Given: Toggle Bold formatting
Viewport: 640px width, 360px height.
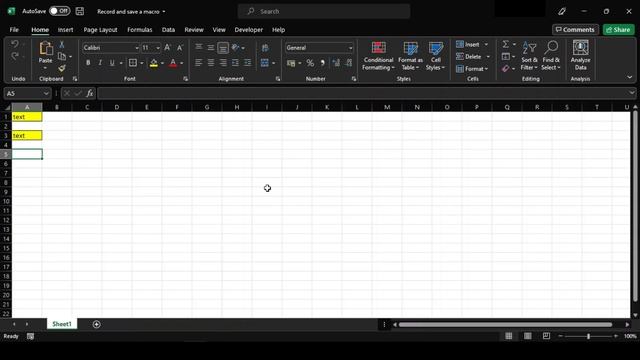Looking at the screenshot, I should coord(88,63).
